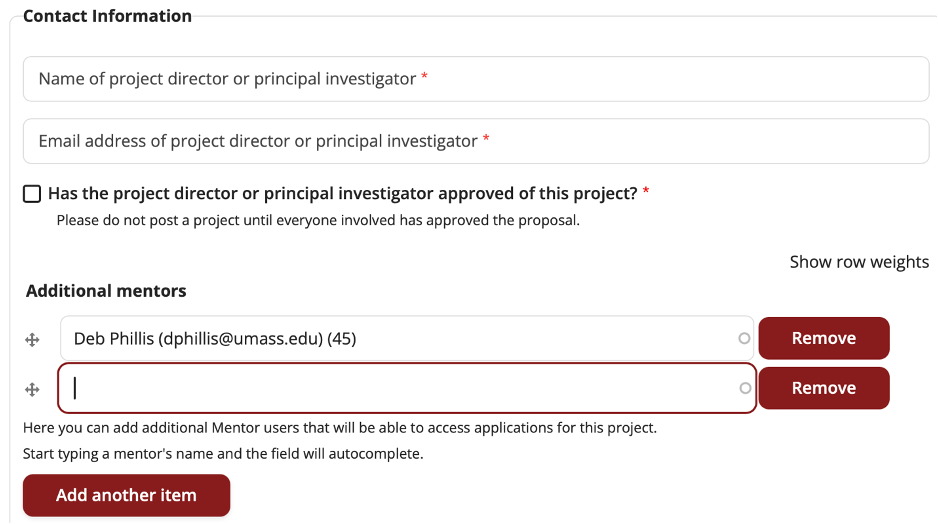Click the Contact Information section heading
Viewport: 938px width, 524px height.
107,16
